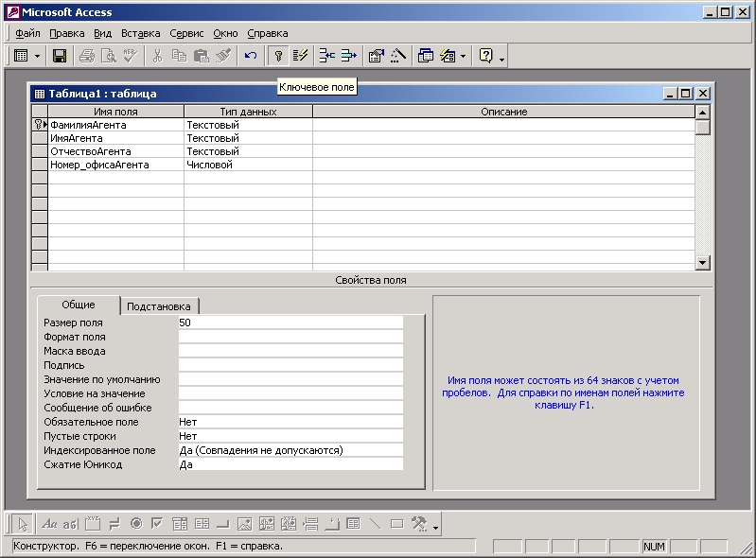This screenshot has width=756, height=558.
Task: Select the Subform toolbox tool
Action: pos(354,524)
